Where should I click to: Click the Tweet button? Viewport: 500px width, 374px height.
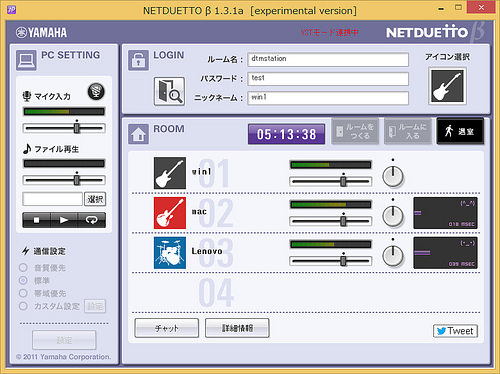[456, 331]
